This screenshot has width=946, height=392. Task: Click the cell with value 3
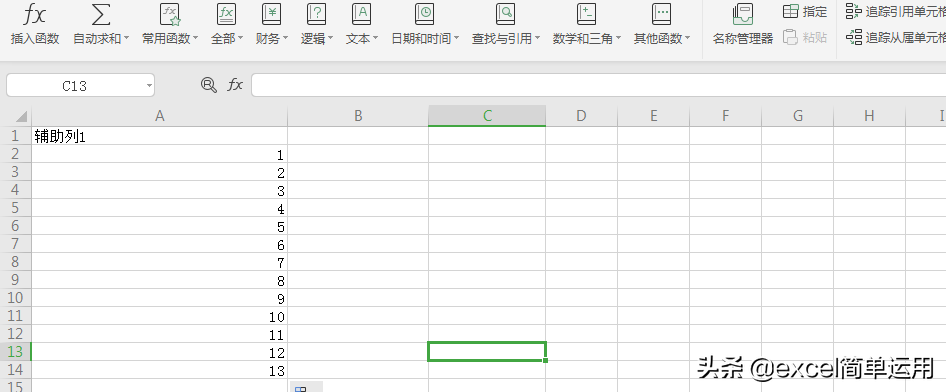point(159,191)
